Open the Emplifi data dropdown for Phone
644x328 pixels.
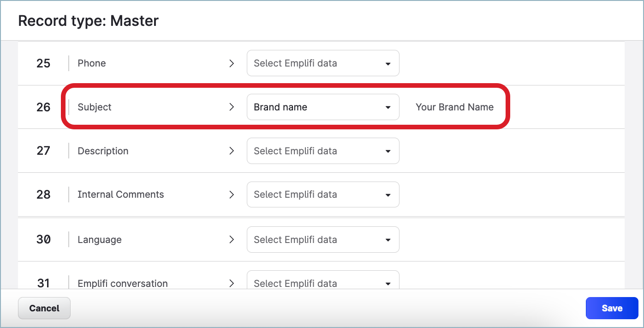pos(323,63)
